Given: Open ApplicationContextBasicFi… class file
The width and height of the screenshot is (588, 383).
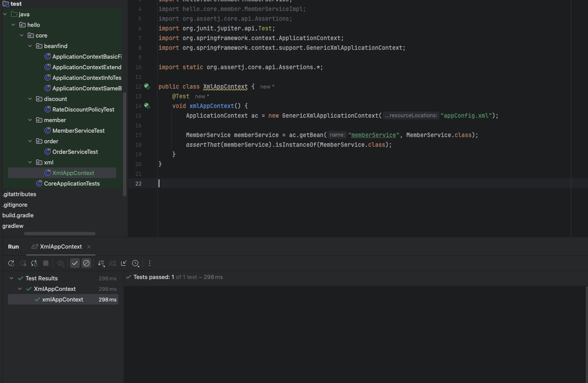Looking at the screenshot, I should pyautogui.click(x=87, y=57).
